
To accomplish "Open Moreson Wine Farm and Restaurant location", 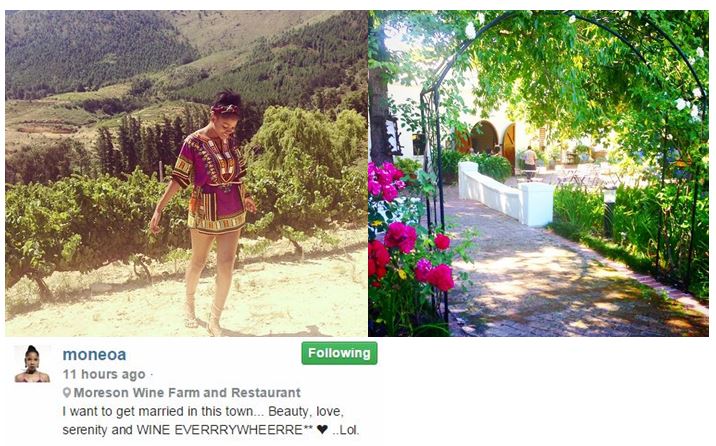I will (x=187, y=393).
